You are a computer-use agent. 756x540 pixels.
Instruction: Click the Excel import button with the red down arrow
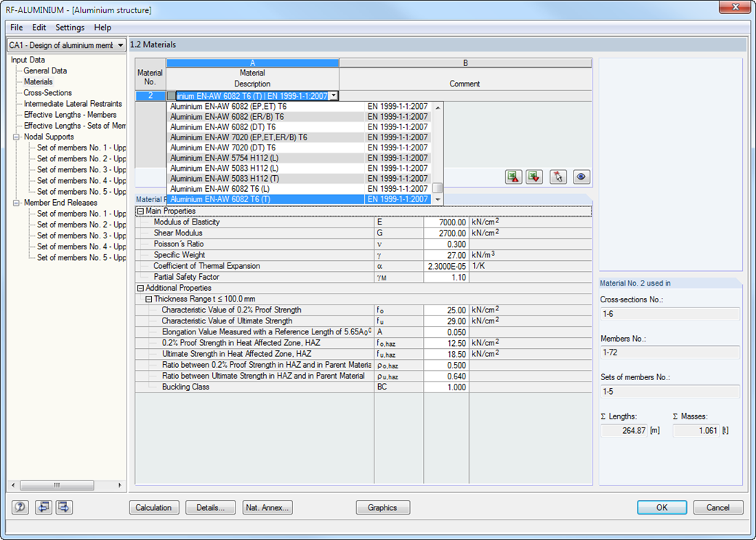tap(534, 177)
